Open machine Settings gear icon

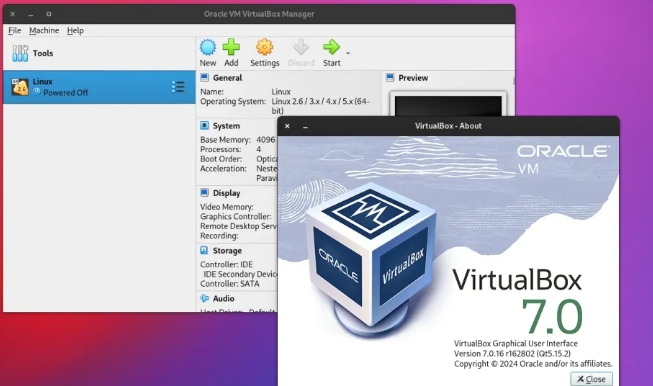pos(264,47)
